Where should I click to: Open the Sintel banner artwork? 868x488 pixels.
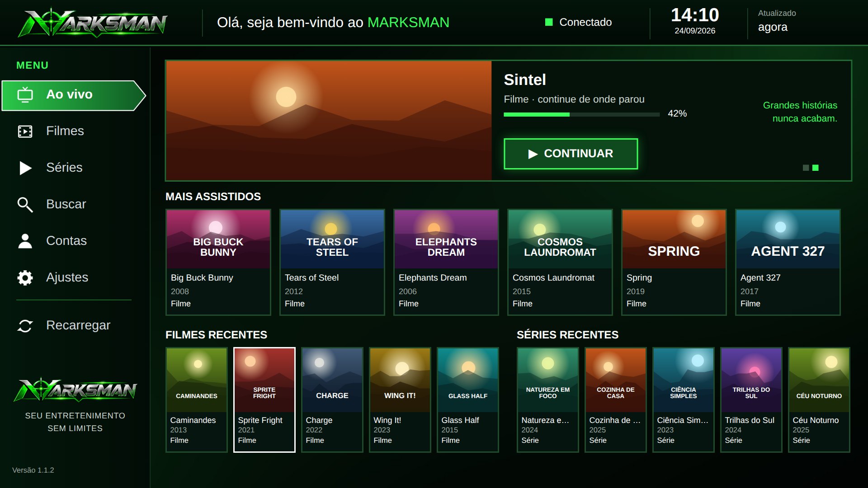click(x=329, y=121)
